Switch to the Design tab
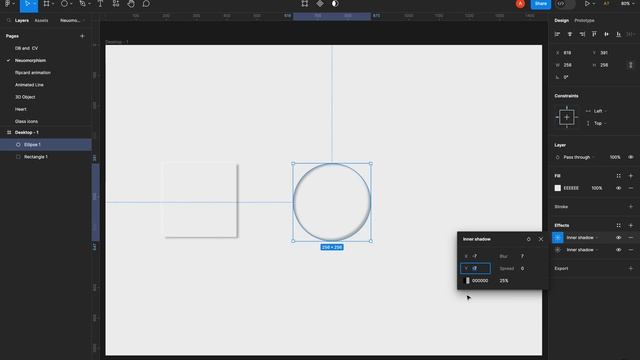The width and height of the screenshot is (640, 360). [x=562, y=20]
